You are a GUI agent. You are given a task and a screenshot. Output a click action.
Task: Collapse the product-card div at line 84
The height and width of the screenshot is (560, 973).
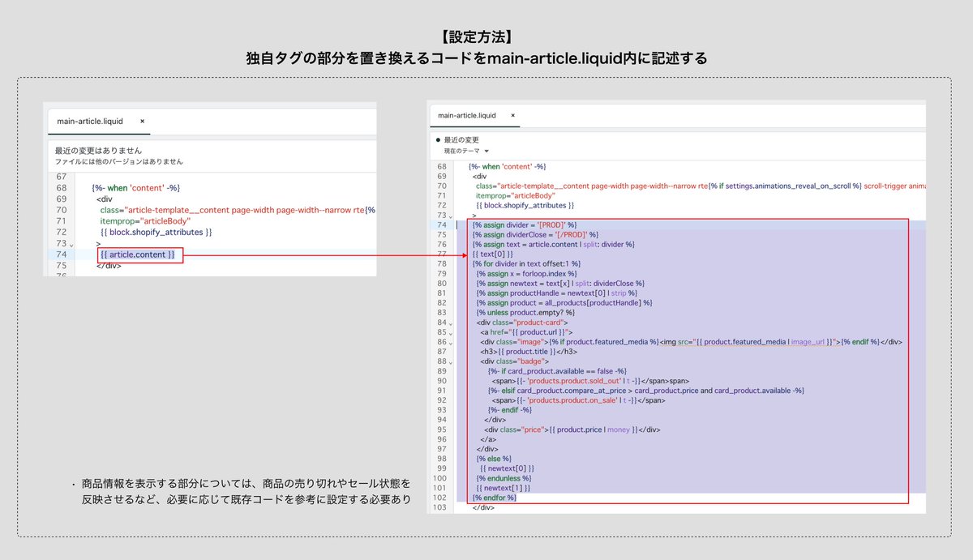click(x=452, y=323)
